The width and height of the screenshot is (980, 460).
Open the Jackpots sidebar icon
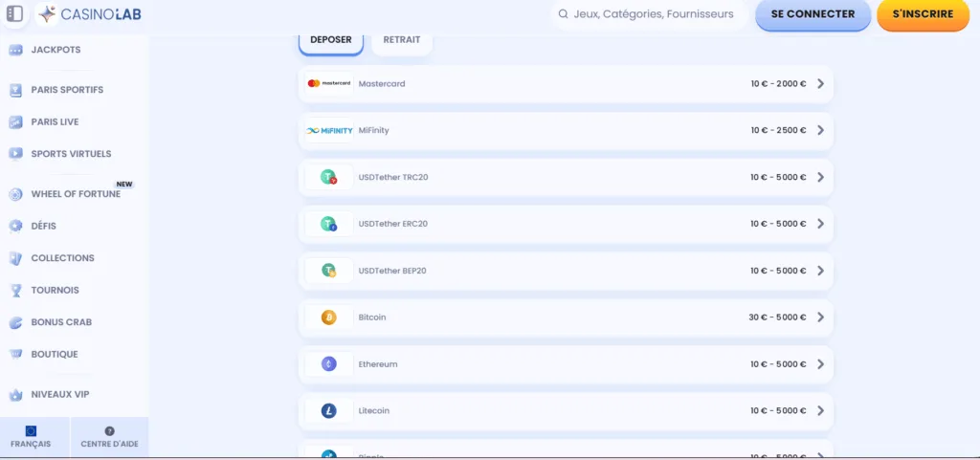tap(15, 50)
